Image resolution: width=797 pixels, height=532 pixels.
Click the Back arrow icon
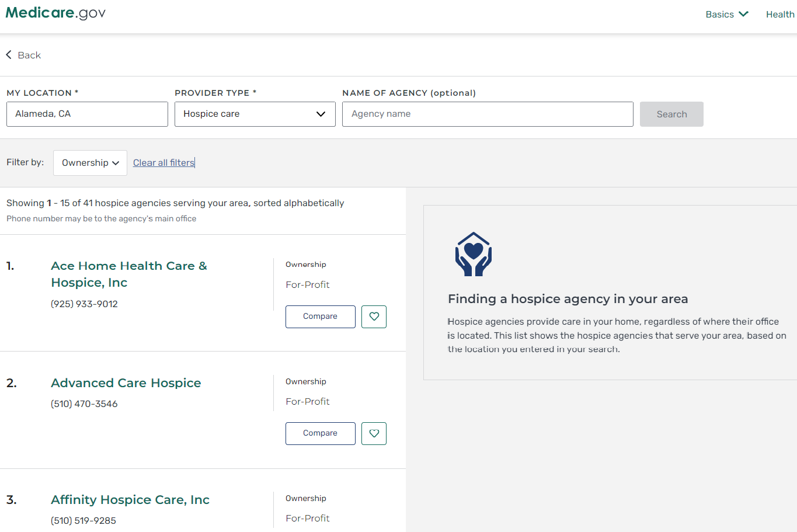[x=9, y=55]
